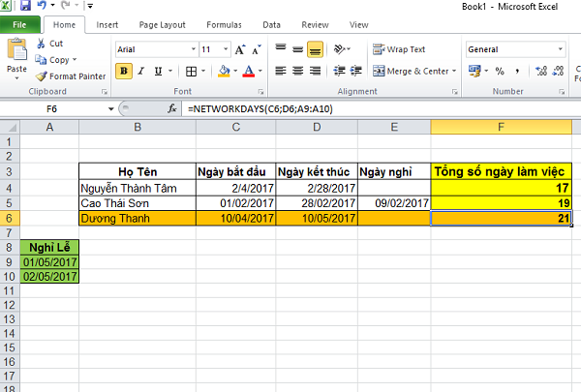Click the Percent Style icon
Viewport: 581px width, 392px height.
coord(500,71)
